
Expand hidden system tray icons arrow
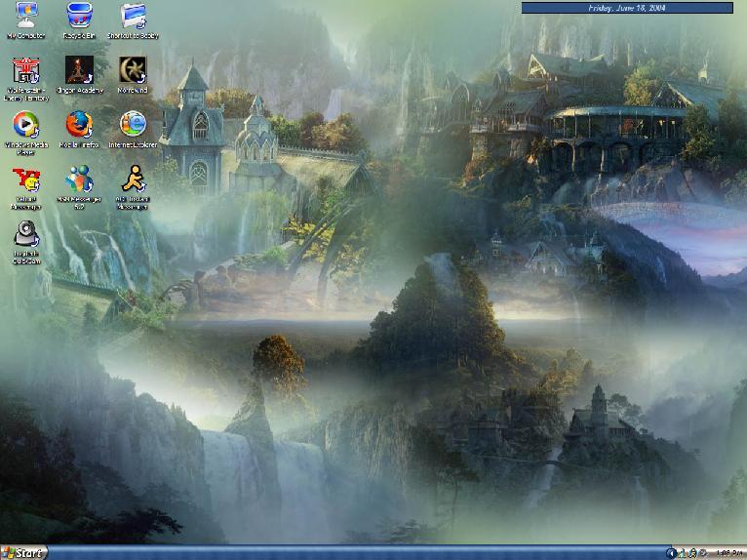tap(671, 553)
